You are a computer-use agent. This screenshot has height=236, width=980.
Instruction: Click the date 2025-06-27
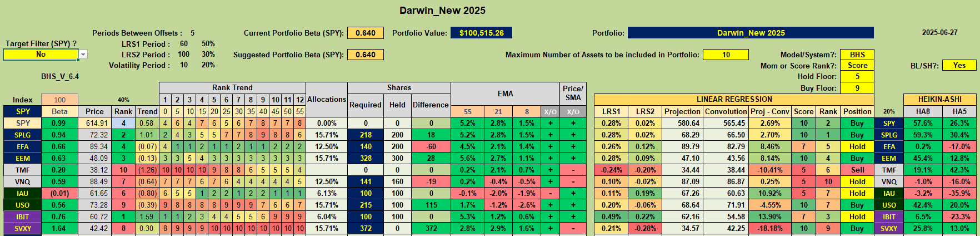coord(941,32)
